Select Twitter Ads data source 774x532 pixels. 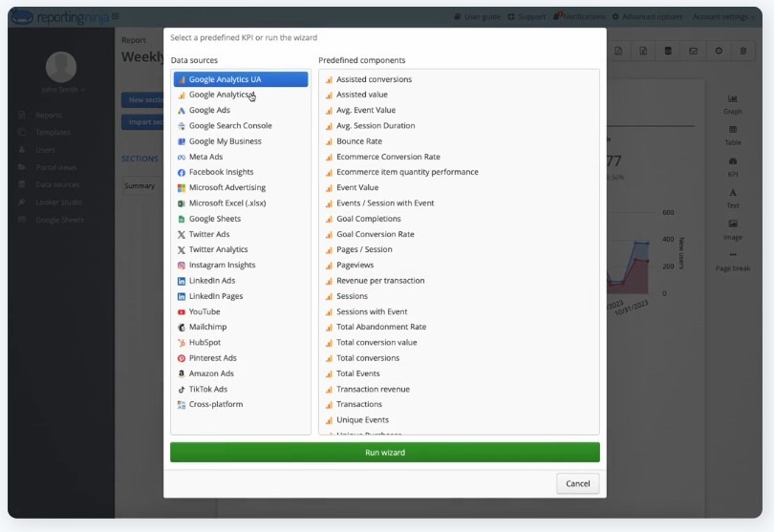pyautogui.click(x=241, y=234)
